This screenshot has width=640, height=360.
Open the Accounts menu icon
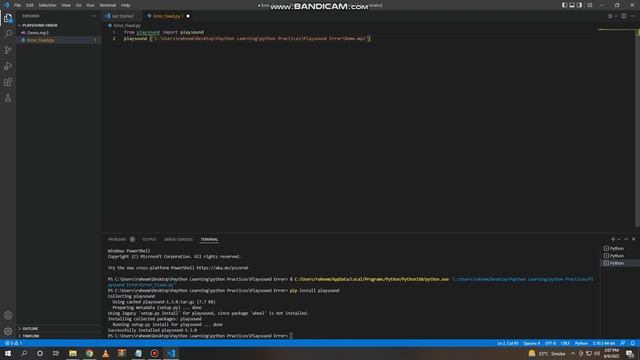click(x=8, y=315)
